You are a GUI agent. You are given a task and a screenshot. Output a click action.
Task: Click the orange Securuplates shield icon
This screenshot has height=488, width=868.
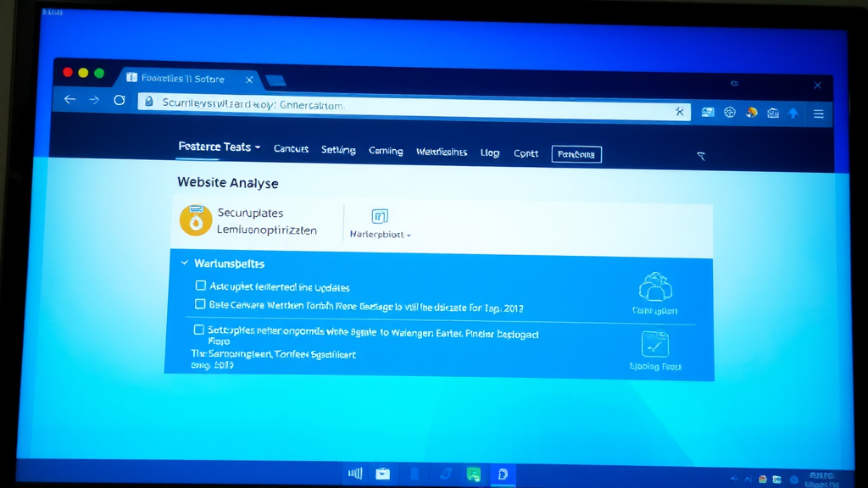pos(196,220)
